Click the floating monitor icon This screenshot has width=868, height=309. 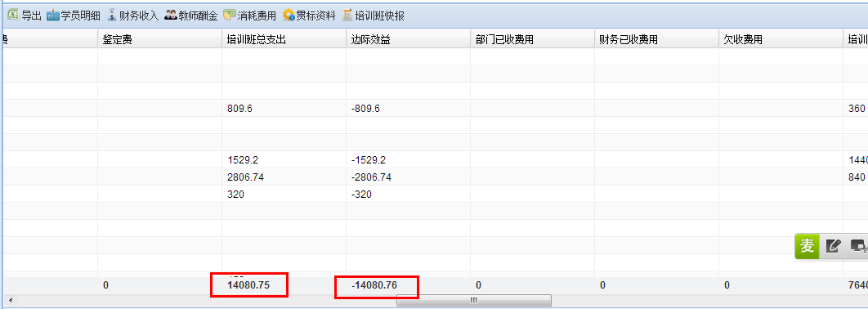pyautogui.click(x=857, y=246)
